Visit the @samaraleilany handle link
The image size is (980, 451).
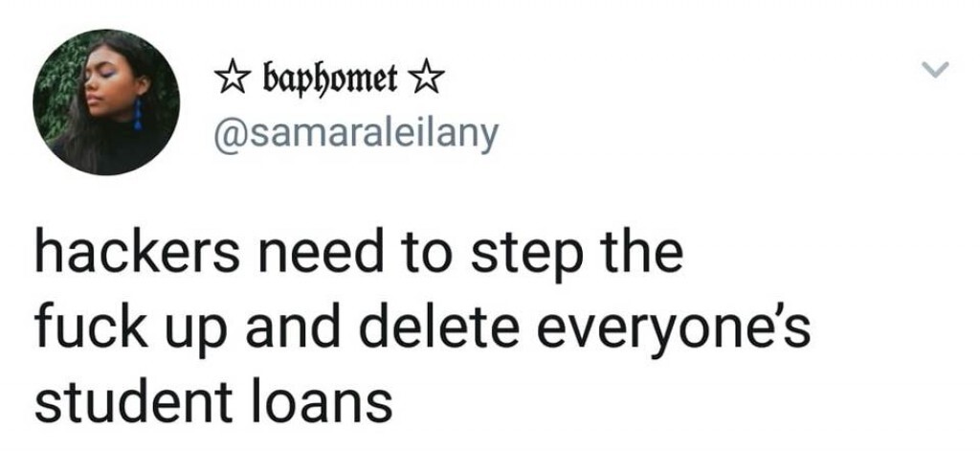(356, 136)
